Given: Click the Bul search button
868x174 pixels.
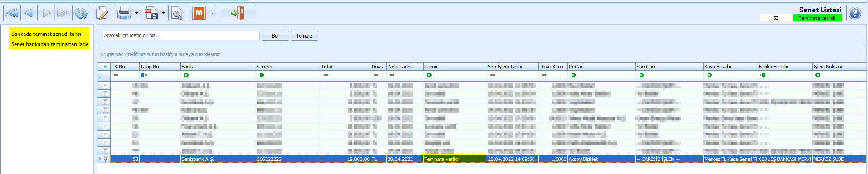Looking at the screenshot, I should [x=275, y=36].
